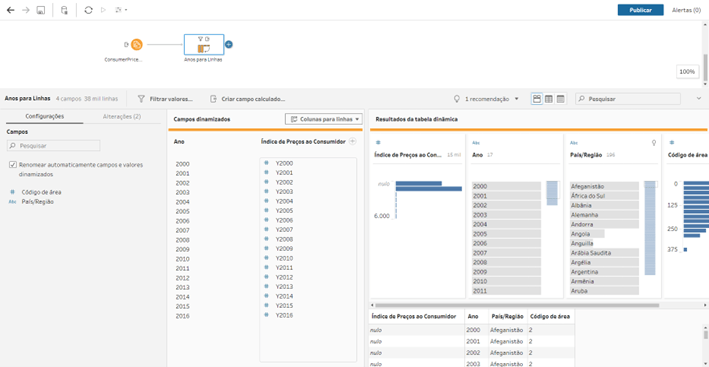
Task: Switch to profile pane view icon
Action: 537,99
